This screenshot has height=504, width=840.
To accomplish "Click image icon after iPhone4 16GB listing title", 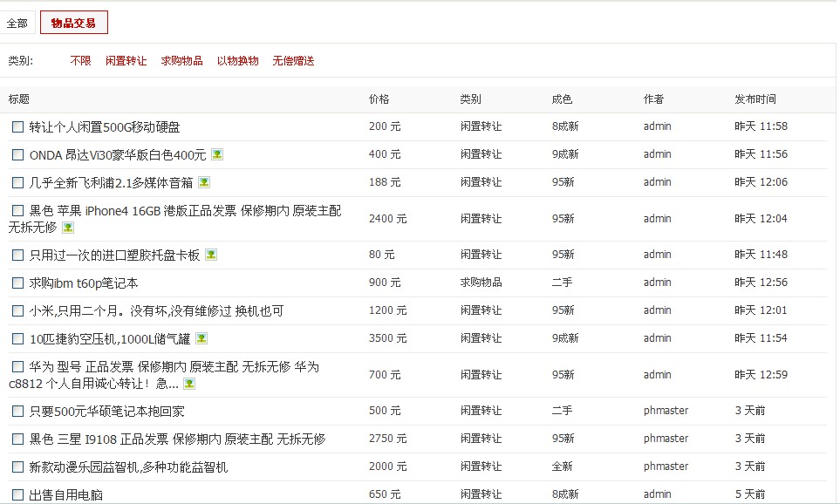I will click(x=68, y=228).
